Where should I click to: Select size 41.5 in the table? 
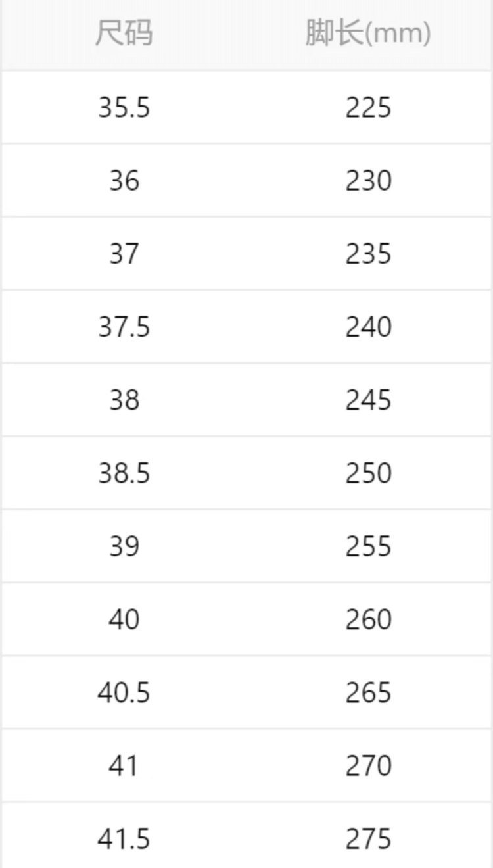124,838
